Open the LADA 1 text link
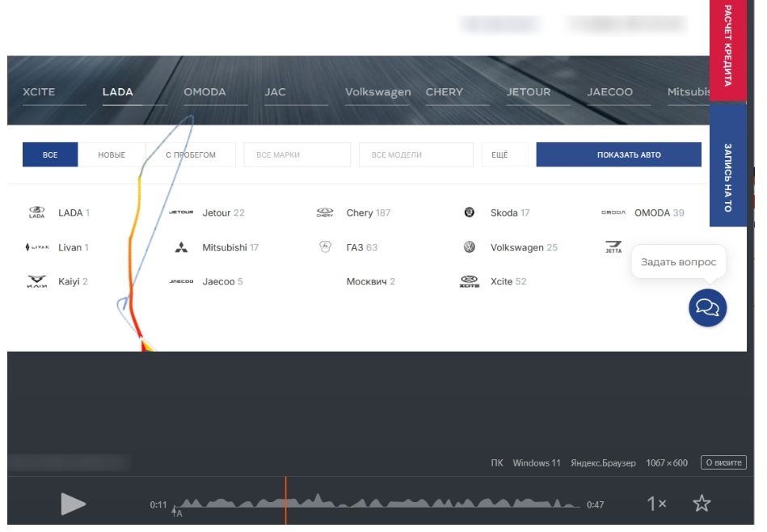This screenshot has height=532, width=767. pos(74,213)
